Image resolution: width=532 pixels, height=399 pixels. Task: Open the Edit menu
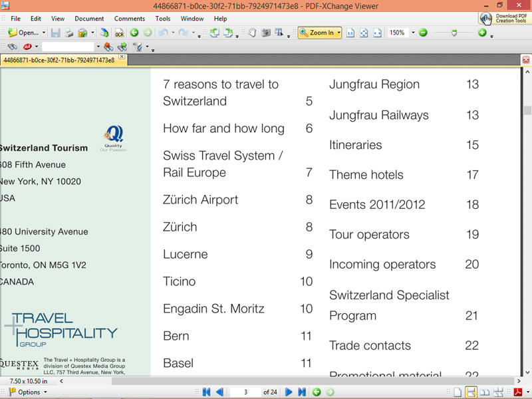pyautogui.click(x=36, y=19)
